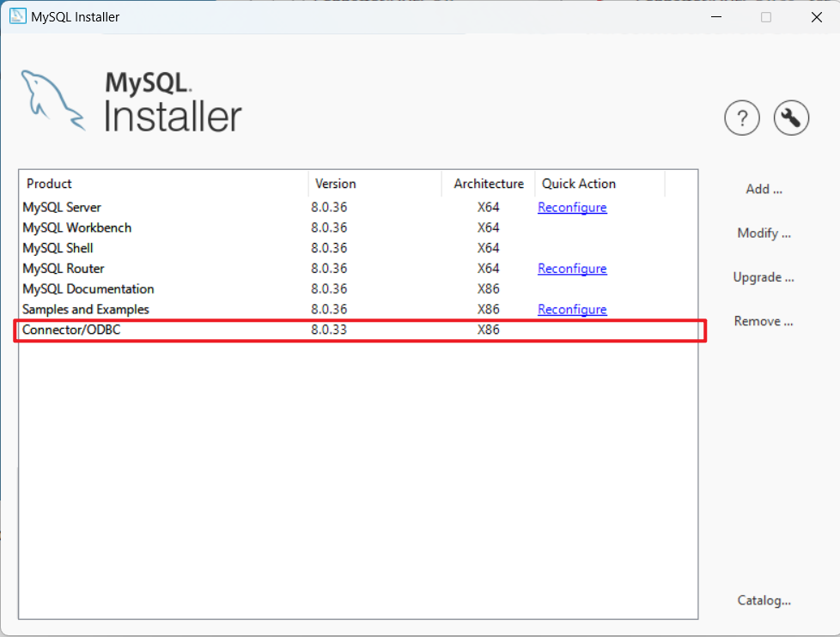Click version 8.0.33 of Connector/ODBC
Viewport: 840px width, 637px height.
coord(329,330)
